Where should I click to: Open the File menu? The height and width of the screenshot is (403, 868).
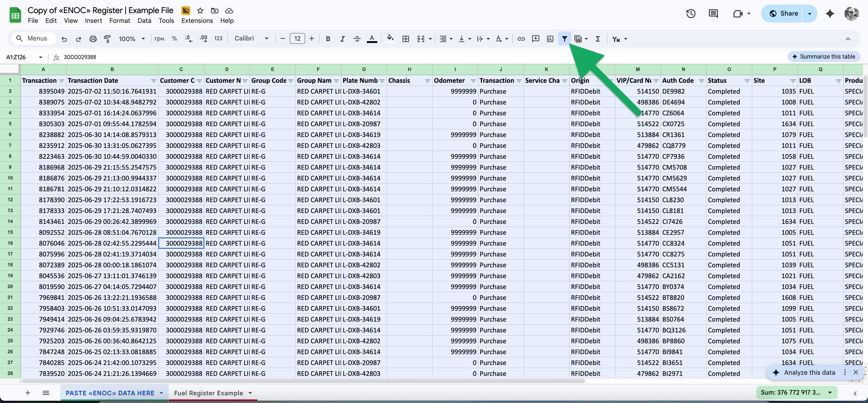coord(33,20)
